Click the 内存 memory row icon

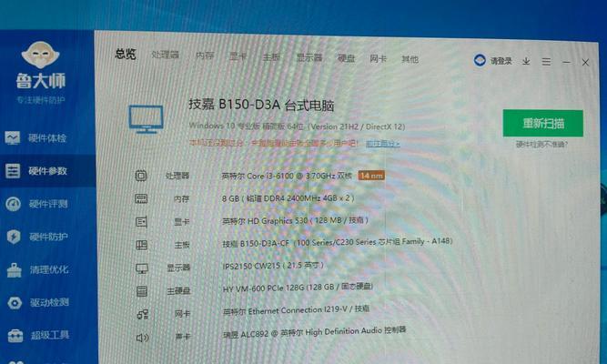141,198
